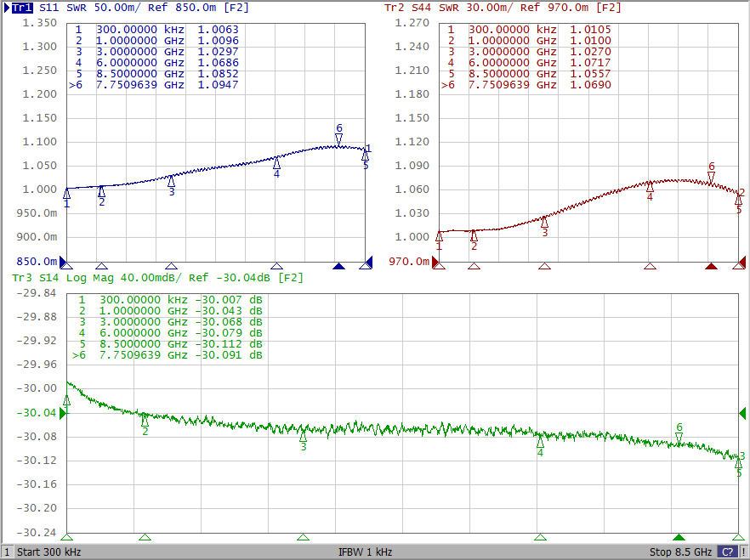750x560 pixels.
Task: Click marker 4 on the red S44 trace
Action: (x=650, y=186)
